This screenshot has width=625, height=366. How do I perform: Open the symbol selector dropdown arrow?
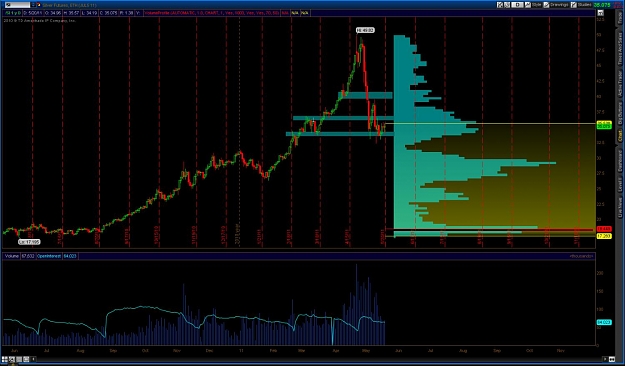pos(33,5)
